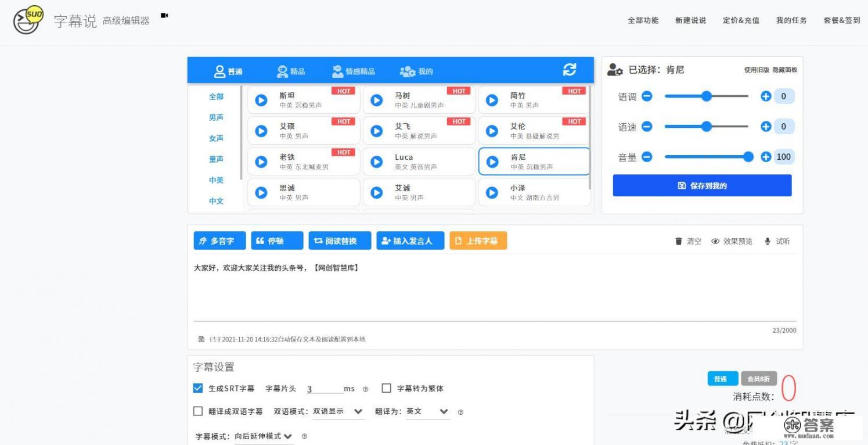Enable 字幕转为繁体 checkbox
This screenshot has height=445, width=868.
(387, 388)
